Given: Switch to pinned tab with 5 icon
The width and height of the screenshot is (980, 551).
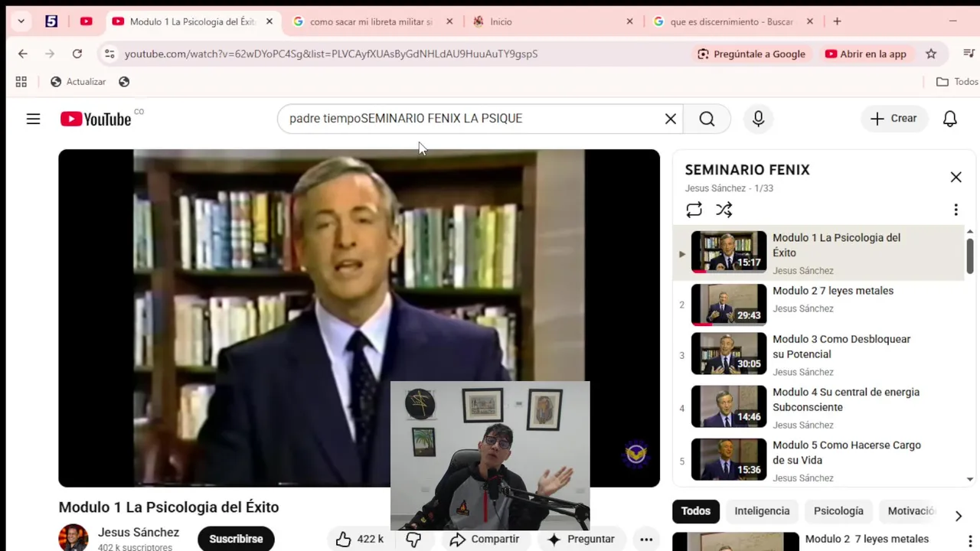Looking at the screenshot, I should pos(51,21).
